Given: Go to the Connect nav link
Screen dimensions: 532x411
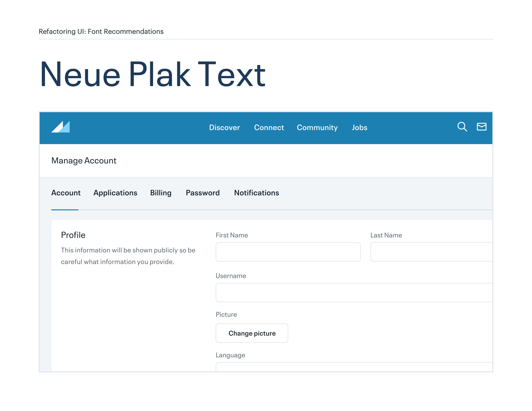Looking at the screenshot, I should point(269,128).
